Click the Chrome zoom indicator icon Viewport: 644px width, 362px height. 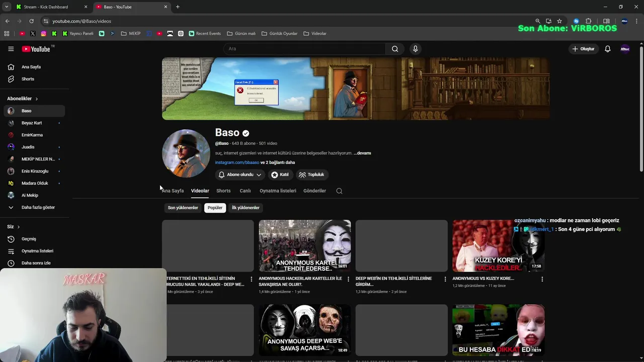(x=537, y=21)
